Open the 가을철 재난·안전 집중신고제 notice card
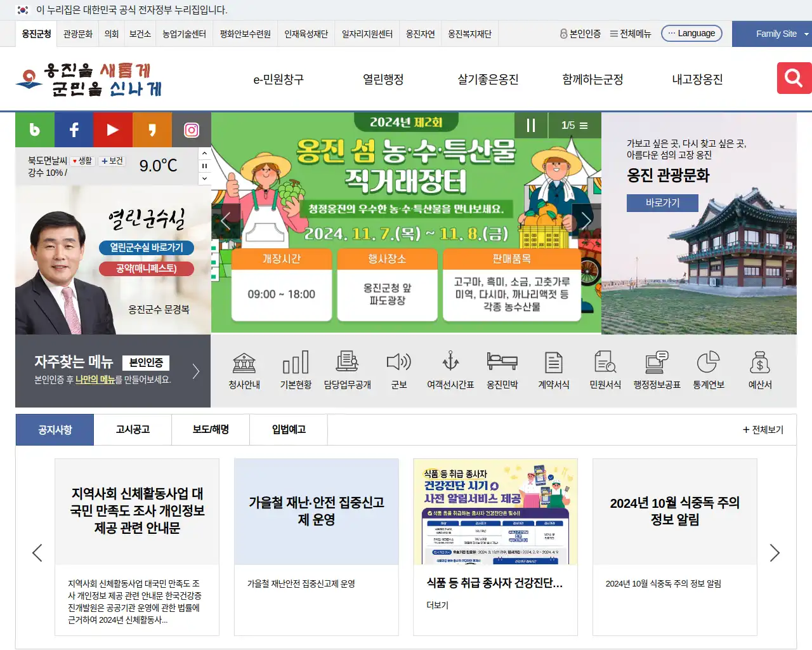 coord(317,547)
